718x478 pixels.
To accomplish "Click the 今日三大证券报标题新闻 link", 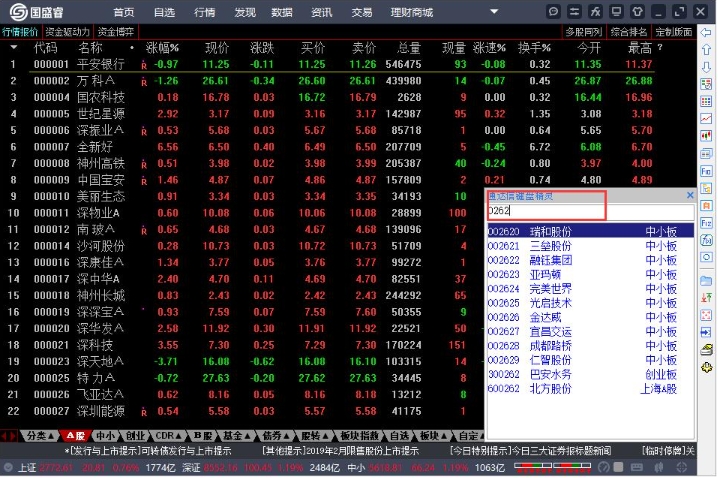I will (561, 451).
